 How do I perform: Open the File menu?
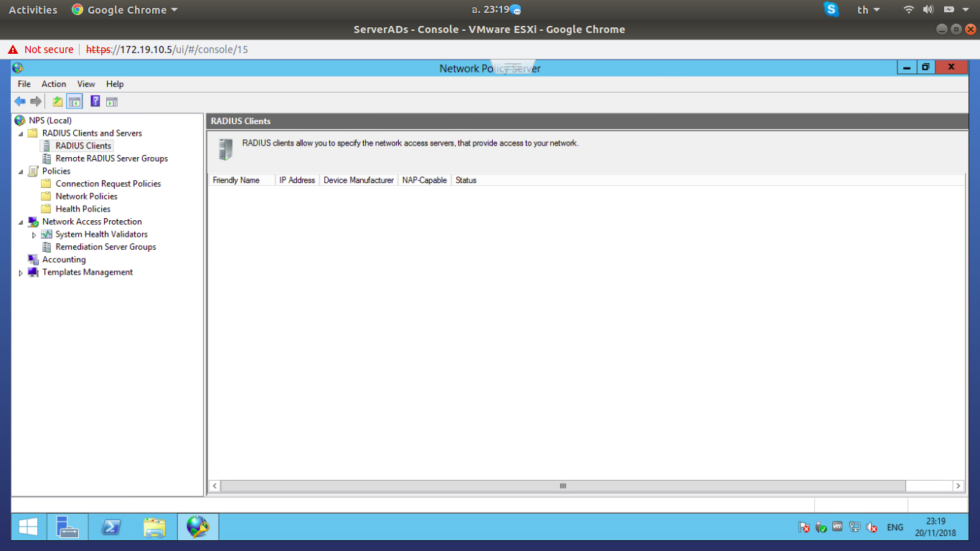point(24,84)
